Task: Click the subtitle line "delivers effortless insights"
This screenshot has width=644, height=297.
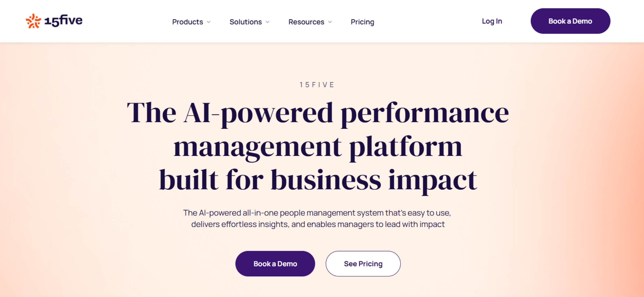Action: [x=318, y=224]
